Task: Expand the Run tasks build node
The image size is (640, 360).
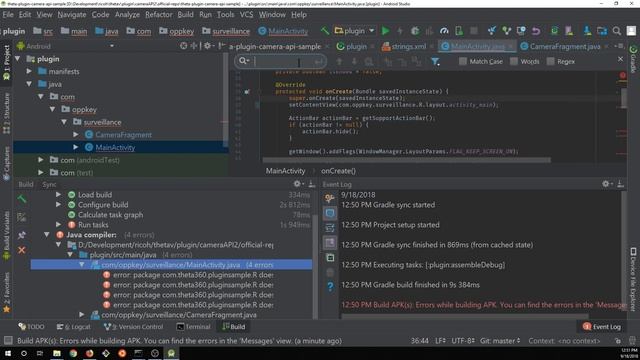Action: 58,224
